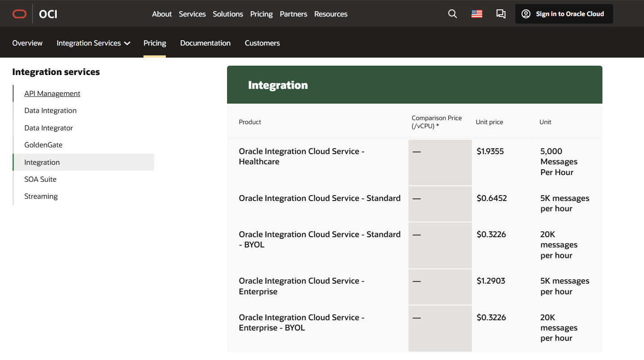644x360 pixels.
Task: Open the Solutions top menu
Action: (227, 14)
